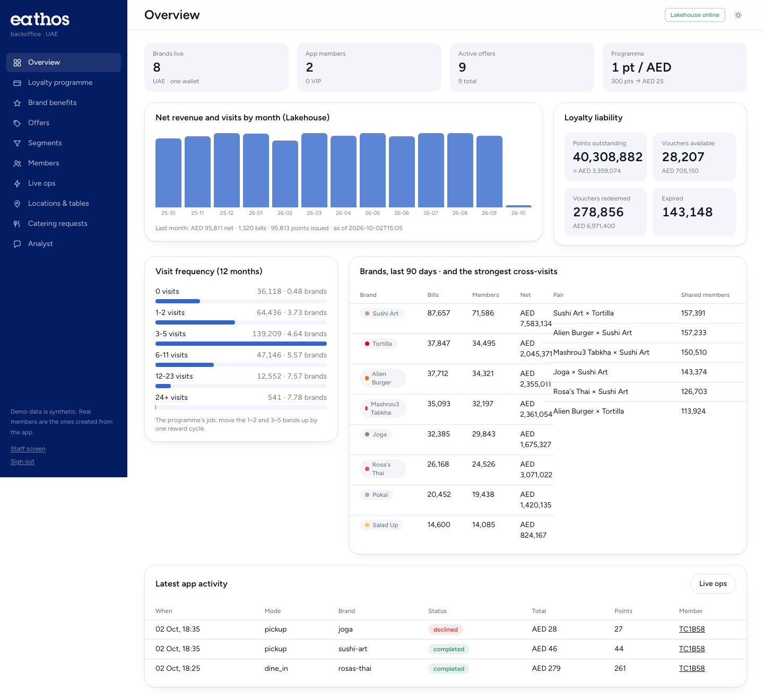The image size is (764, 700).
Task: Click the 25-10 revenue bar
Action: (x=168, y=173)
